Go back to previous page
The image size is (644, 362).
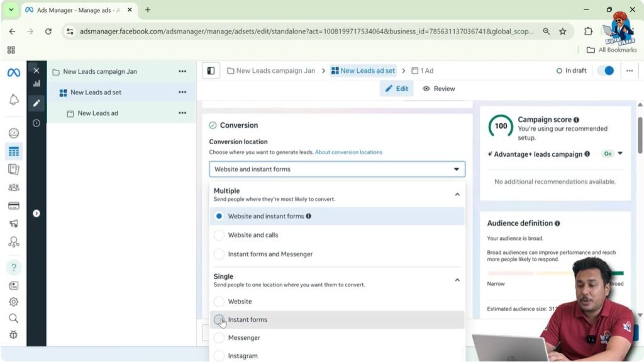(x=12, y=31)
